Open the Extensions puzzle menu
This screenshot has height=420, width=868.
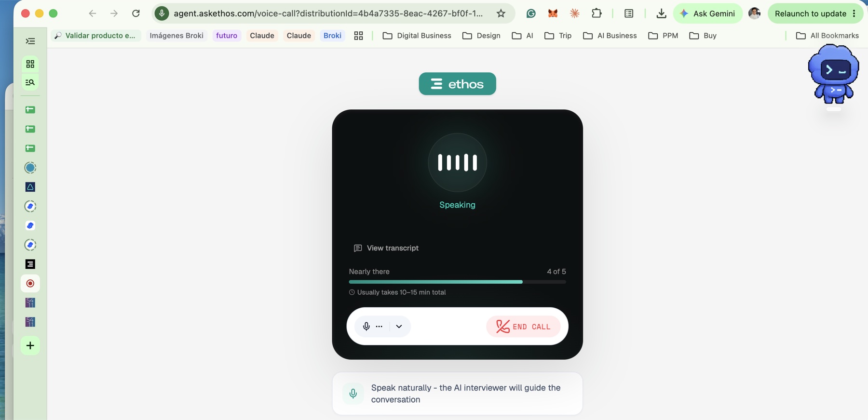(597, 13)
